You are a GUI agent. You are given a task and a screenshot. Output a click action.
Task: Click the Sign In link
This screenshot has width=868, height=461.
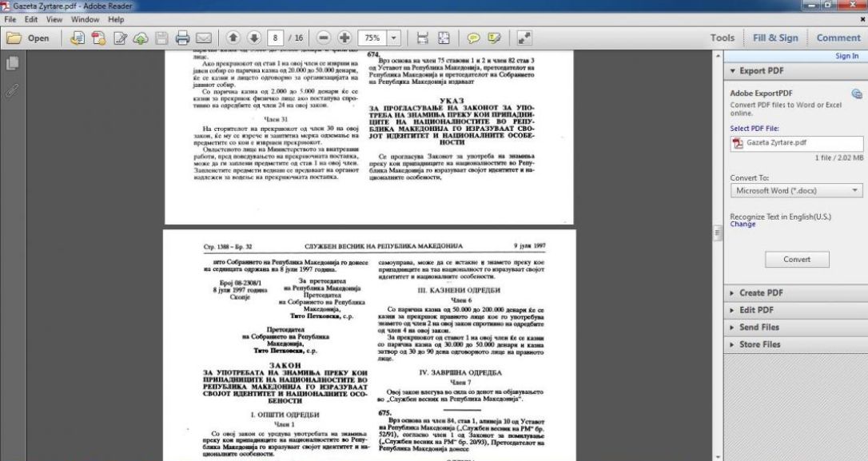tap(846, 56)
